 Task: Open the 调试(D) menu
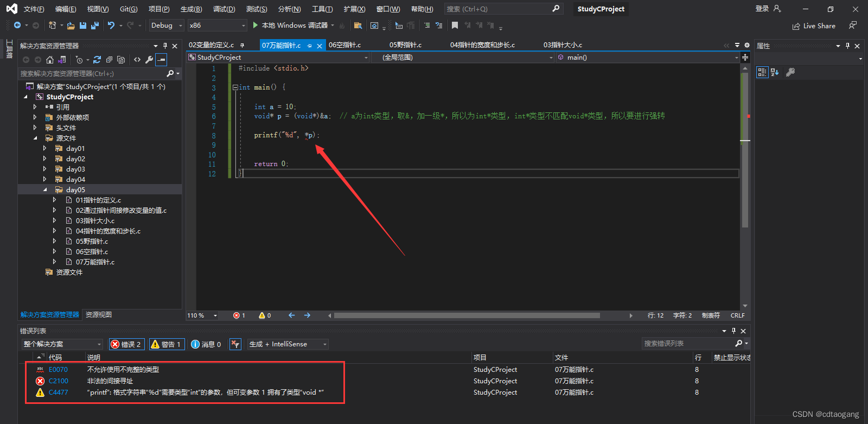224,9
